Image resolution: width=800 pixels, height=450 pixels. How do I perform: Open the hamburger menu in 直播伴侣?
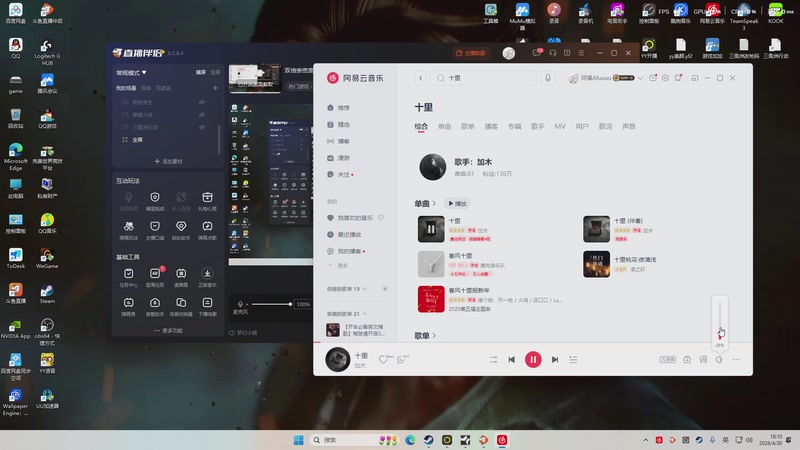(x=581, y=53)
